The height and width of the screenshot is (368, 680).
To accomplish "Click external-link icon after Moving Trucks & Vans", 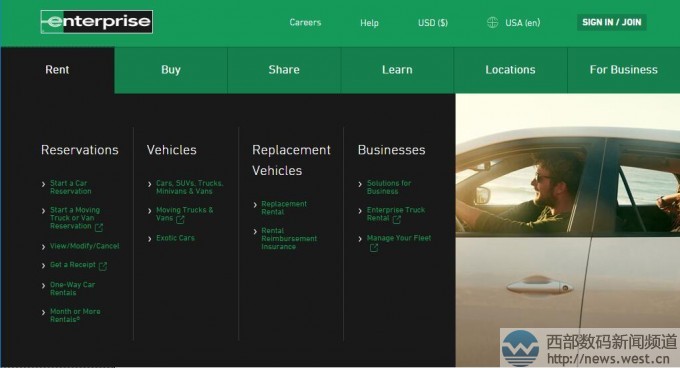I will pos(180,220).
